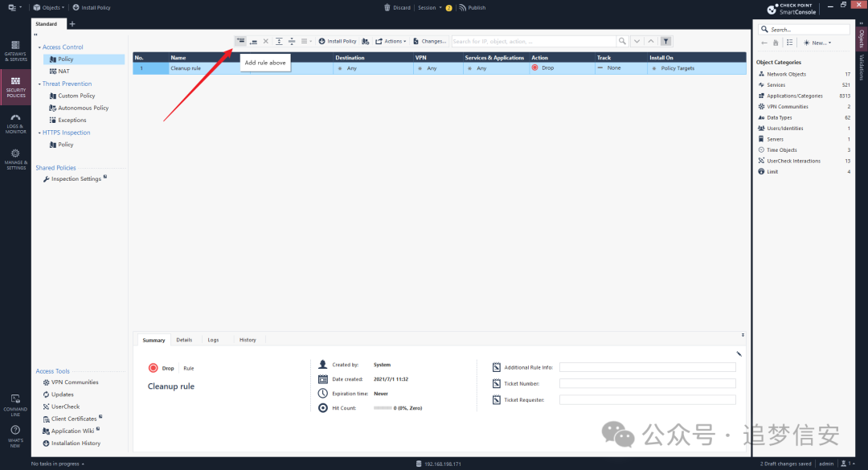Switch to the Logs tab
The image size is (868, 470).
pyautogui.click(x=213, y=340)
